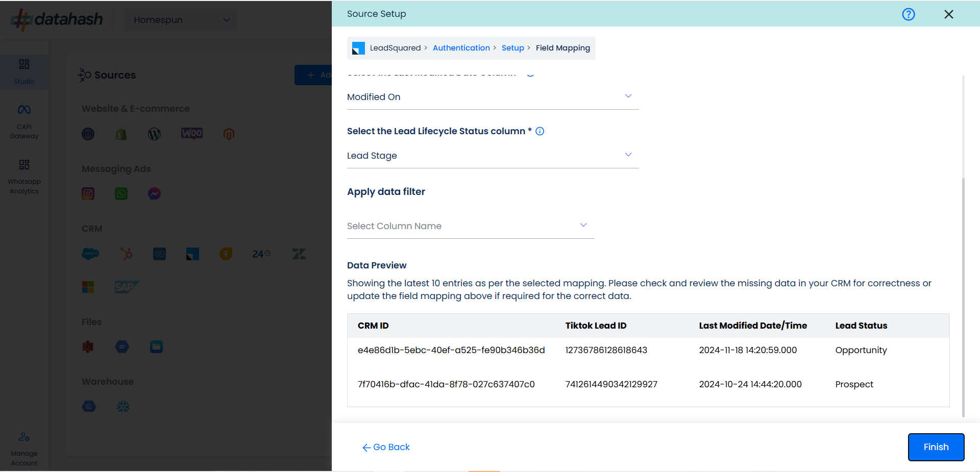The image size is (980, 472).
Task: Click the CRM ID column header
Action: point(373,326)
